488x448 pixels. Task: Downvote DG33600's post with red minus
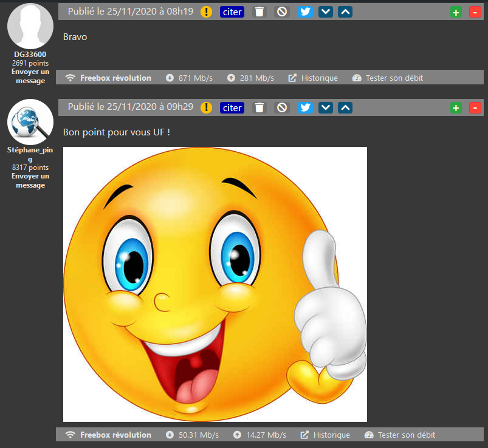click(x=475, y=12)
